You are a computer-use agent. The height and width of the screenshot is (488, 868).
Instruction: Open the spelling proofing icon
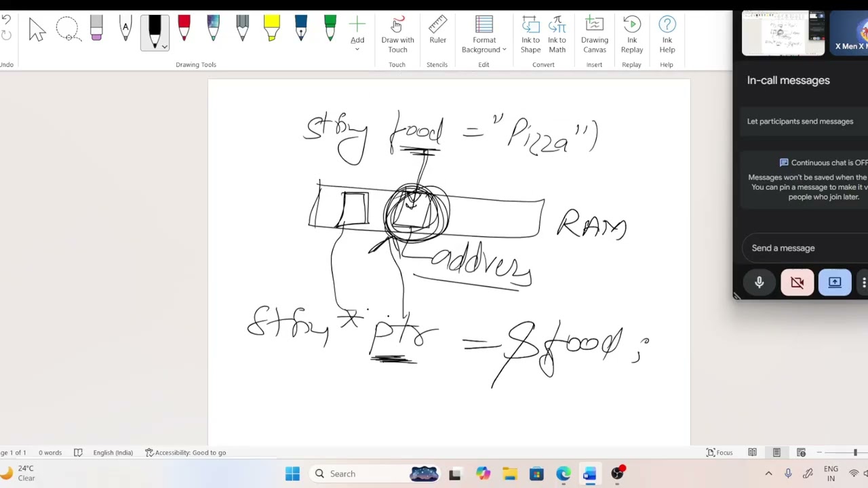(78, 453)
